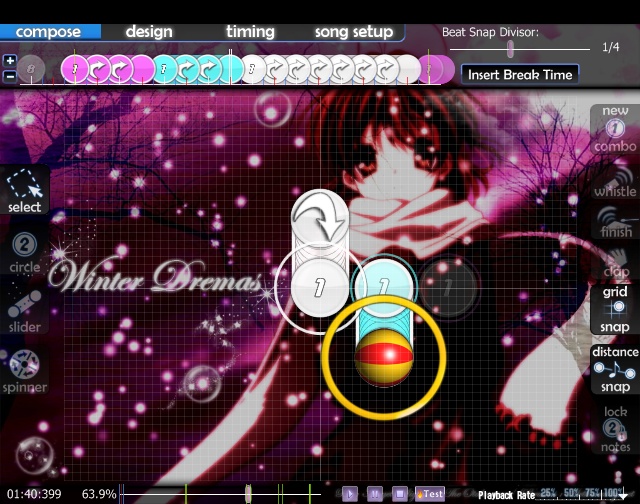Open the song setup tab
640x504 pixels.
[x=354, y=32]
